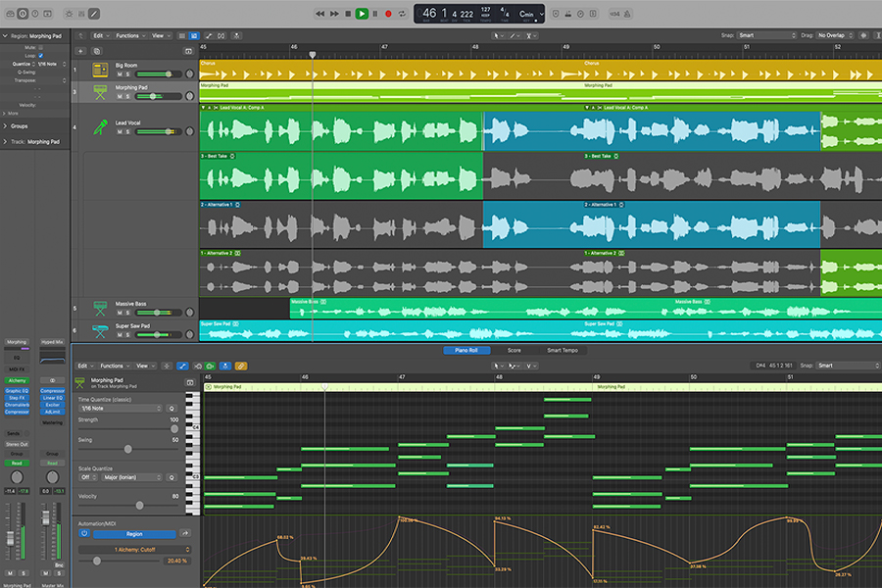
Task: Open the Drag No Overlap dropdown
Action: [x=835, y=35]
